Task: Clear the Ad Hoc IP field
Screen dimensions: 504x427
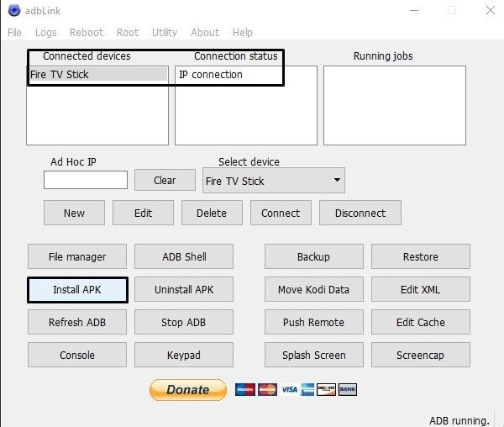Action: pyautogui.click(x=165, y=180)
